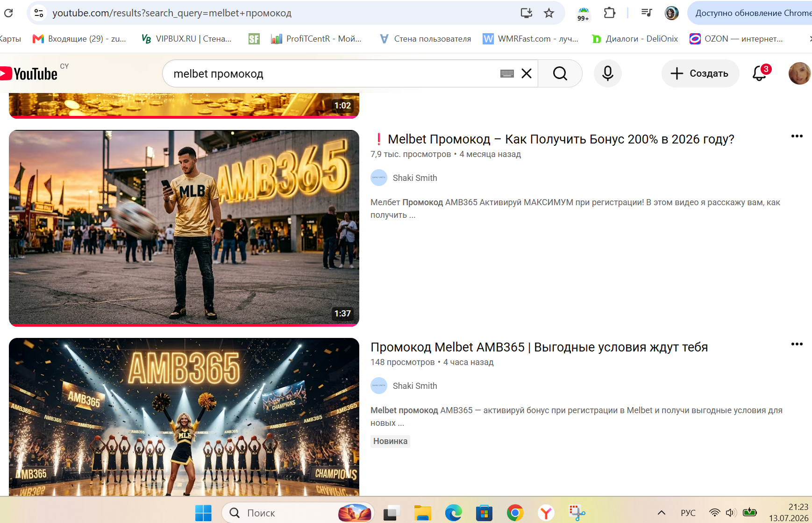
Task: Open the Windows Start menu
Action: pyautogui.click(x=203, y=513)
